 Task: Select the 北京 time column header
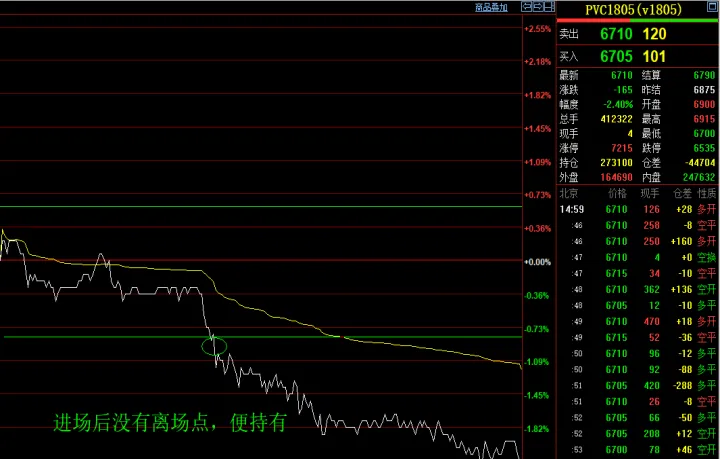568,191
